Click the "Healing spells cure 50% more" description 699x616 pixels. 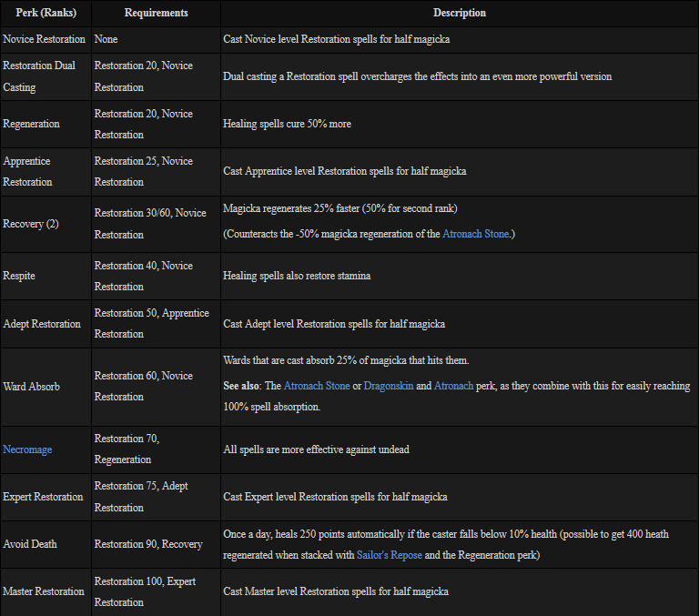tap(287, 124)
